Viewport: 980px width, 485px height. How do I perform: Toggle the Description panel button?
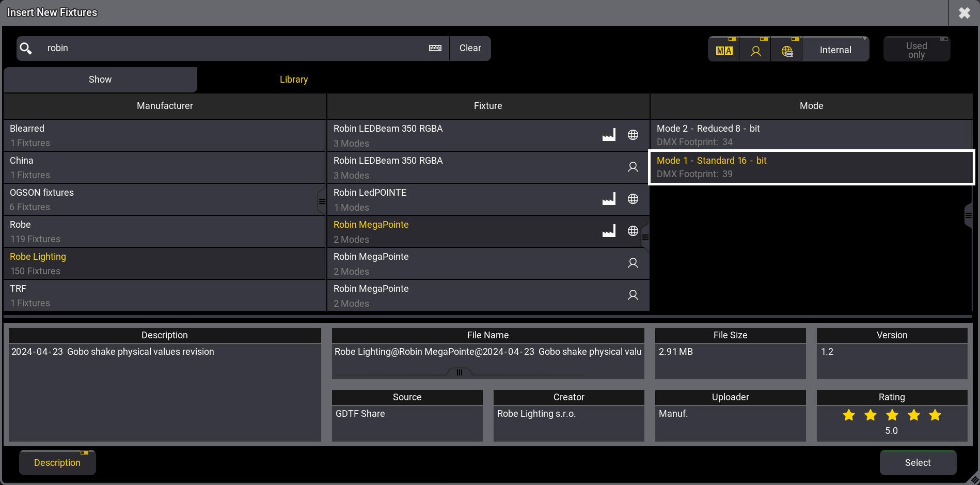(x=57, y=462)
